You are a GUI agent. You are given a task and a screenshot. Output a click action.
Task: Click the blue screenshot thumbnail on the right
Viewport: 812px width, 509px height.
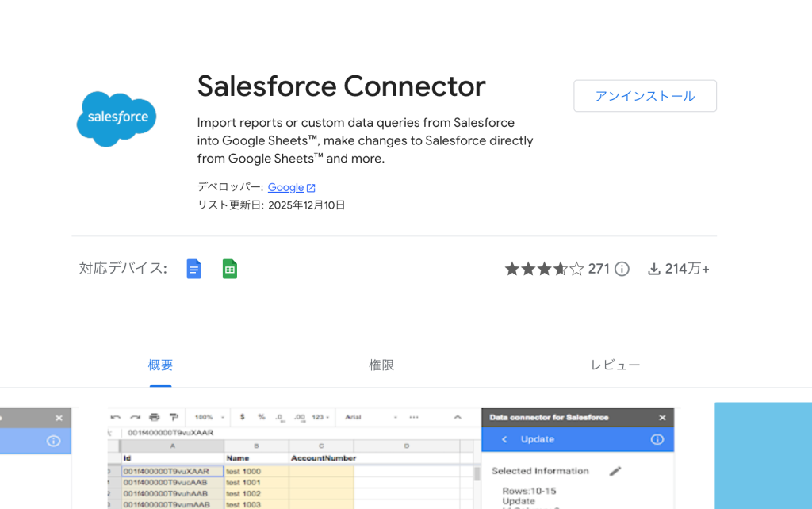pos(764,456)
